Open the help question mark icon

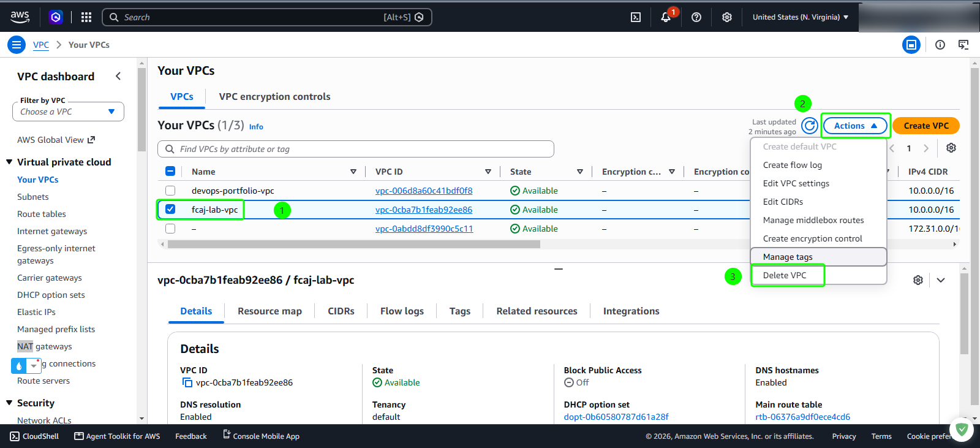(696, 17)
